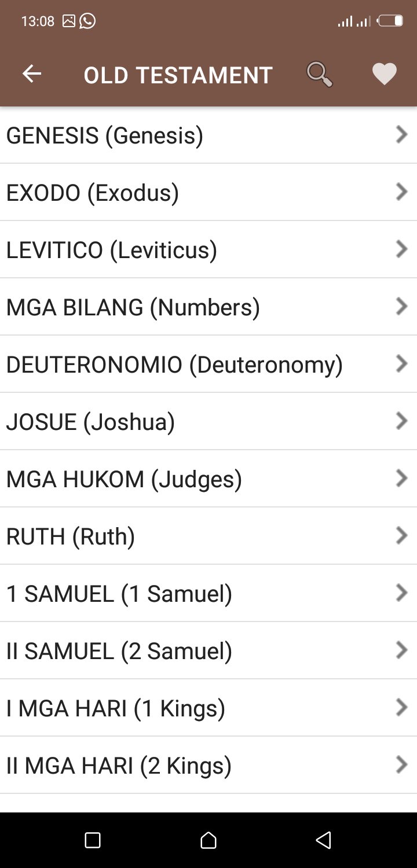Select DEUTERONOMIO (Deuteronomy) entry

[x=174, y=364]
